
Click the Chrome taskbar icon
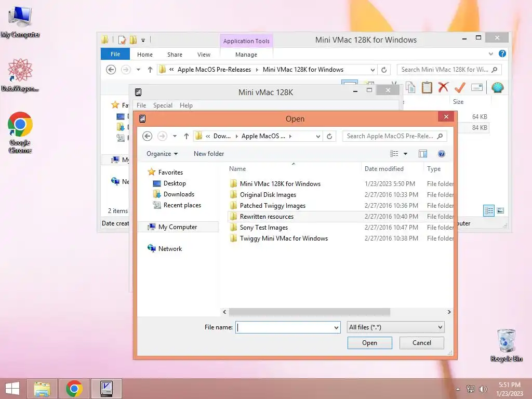click(74, 389)
